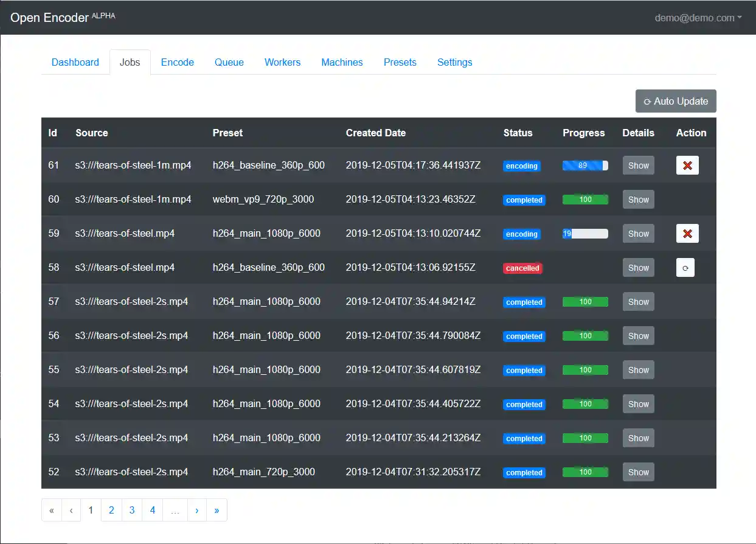Viewport: 756px width, 544px height.
Task: Cancel the encoding job 61 with red X
Action: [687, 165]
